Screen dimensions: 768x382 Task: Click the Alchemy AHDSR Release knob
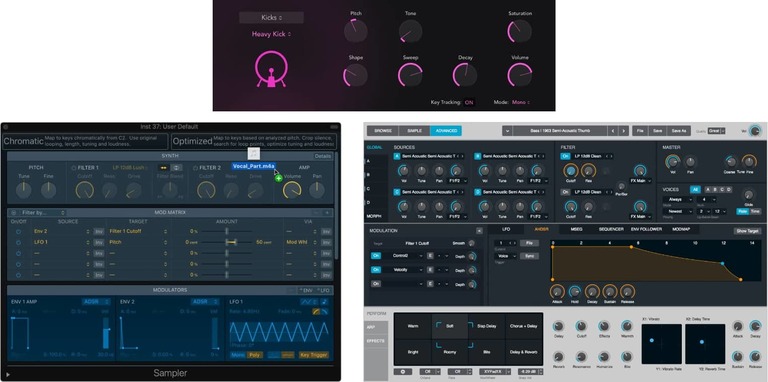click(627, 291)
